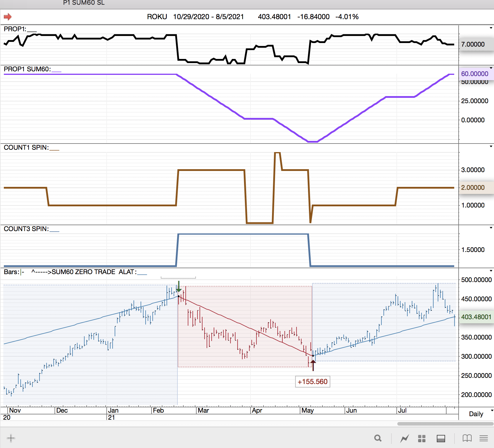
Task: Open the COUNT3 SPIN pane dropdown arrow
Action: (491, 228)
